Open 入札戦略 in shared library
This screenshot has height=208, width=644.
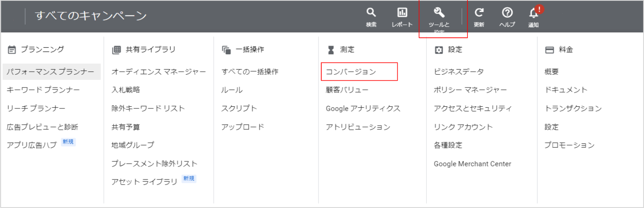pos(126,90)
